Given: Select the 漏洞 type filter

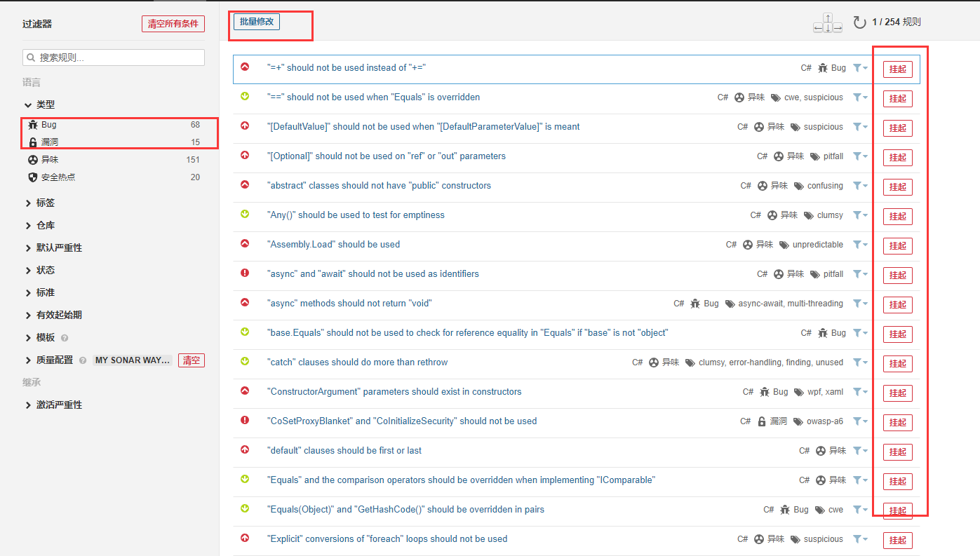Looking at the screenshot, I should point(49,142).
